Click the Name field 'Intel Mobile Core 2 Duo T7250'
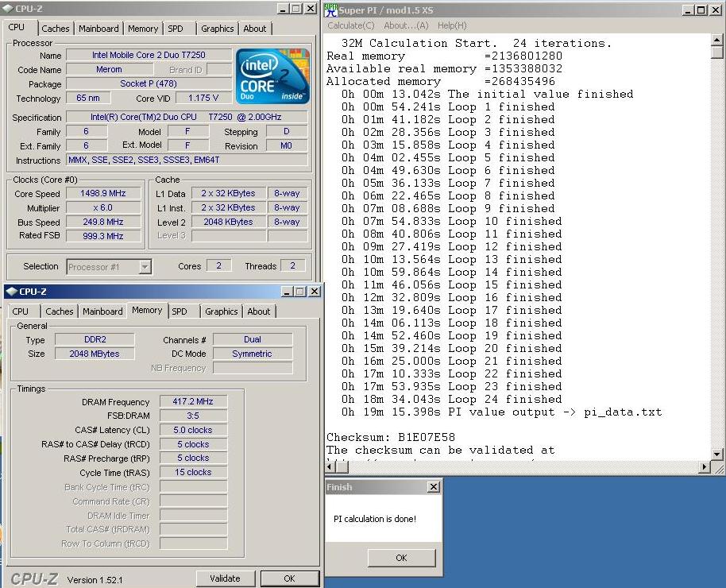 (x=149, y=55)
